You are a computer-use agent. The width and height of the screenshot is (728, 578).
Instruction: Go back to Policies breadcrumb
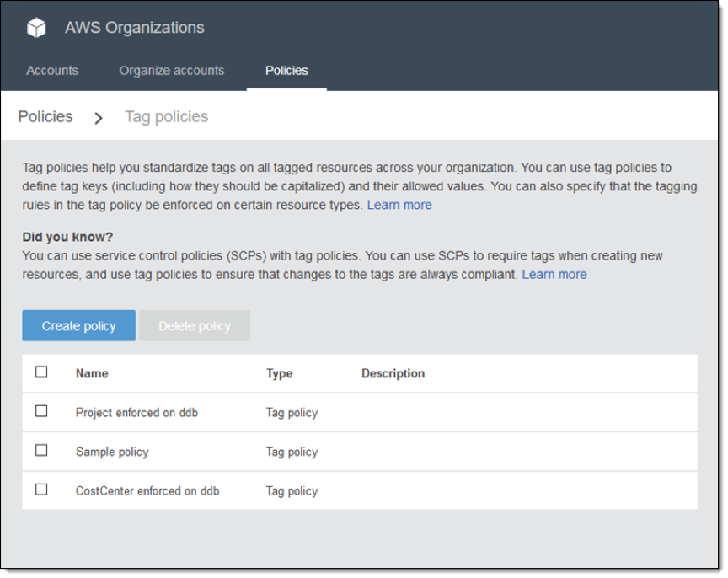tap(45, 116)
